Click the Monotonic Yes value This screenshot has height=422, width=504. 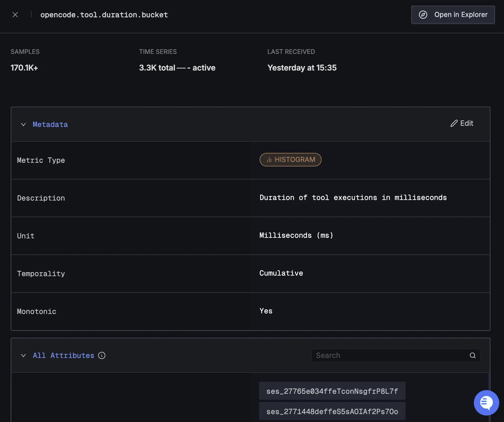[x=266, y=311]
